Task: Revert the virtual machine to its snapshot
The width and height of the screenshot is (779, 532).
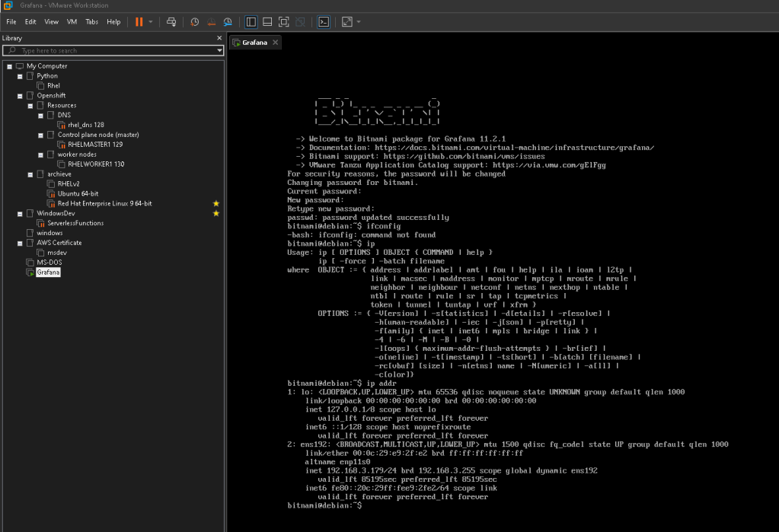Action: coord(211,22)
